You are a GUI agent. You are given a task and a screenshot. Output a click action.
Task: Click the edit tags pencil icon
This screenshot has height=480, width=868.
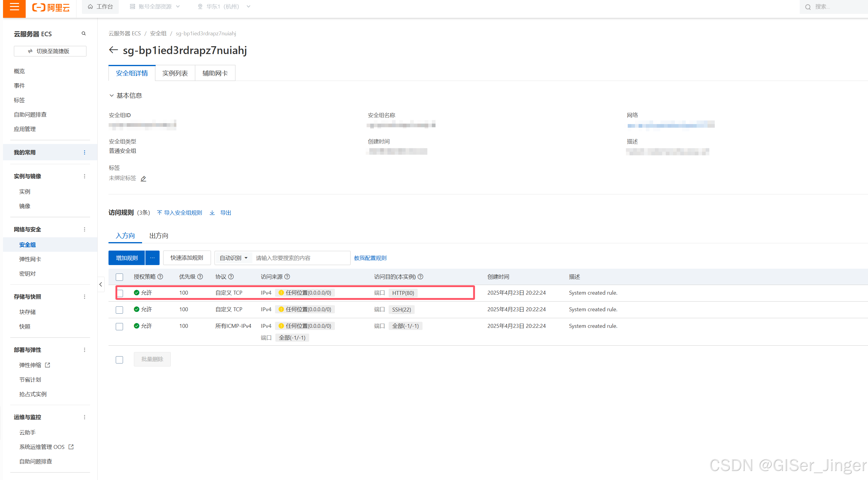(x=143, y=178)
